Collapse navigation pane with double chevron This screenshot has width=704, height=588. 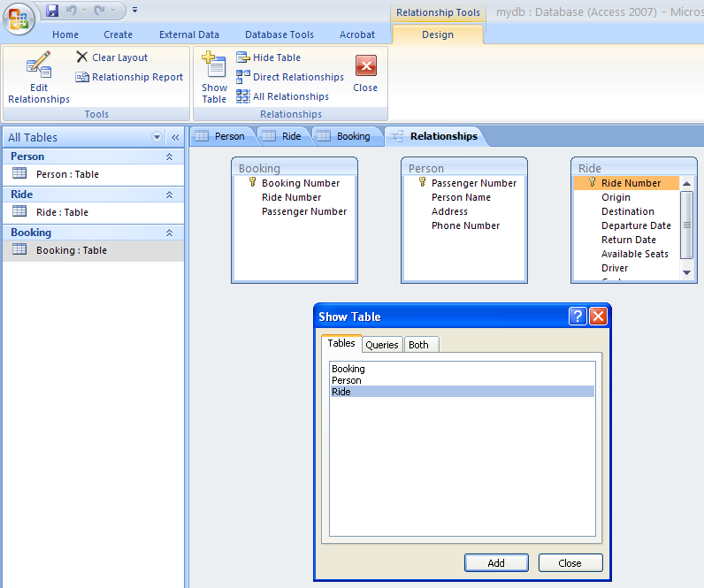tap(175, 137)
